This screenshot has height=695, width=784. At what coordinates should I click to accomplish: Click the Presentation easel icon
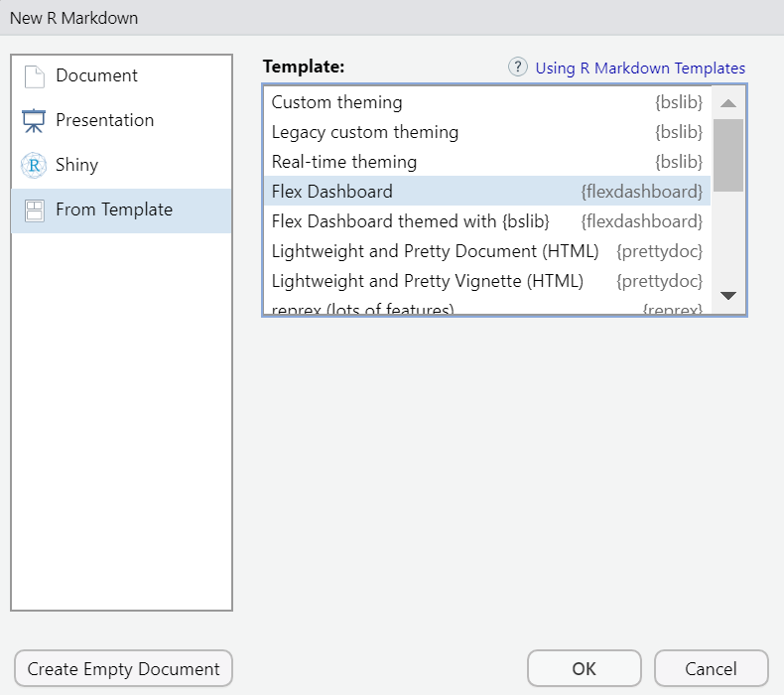coord(34,121)
